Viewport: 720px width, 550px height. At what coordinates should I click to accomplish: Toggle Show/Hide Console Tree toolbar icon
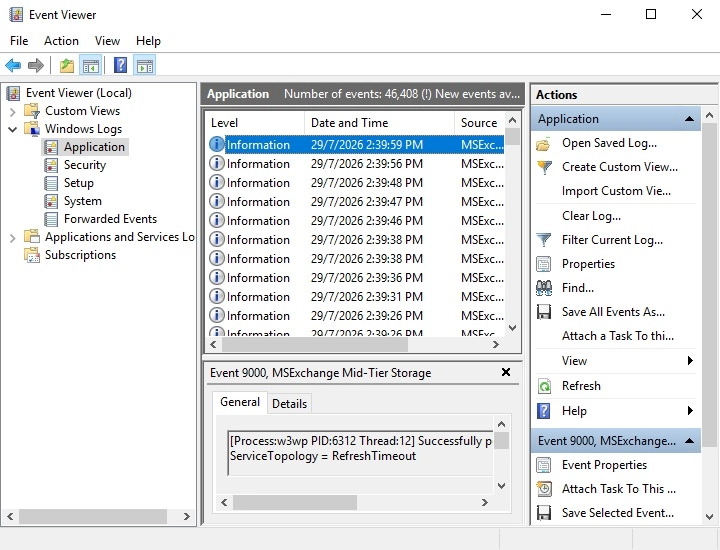tap(90, 66)
